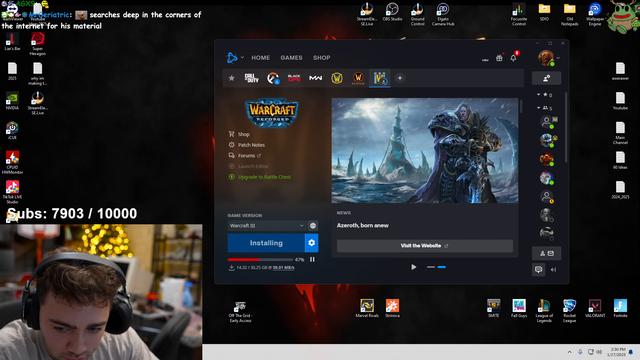Click the taskbar volume icon
The height and width of the screenshot is (360, 640).
click(599, 352)
